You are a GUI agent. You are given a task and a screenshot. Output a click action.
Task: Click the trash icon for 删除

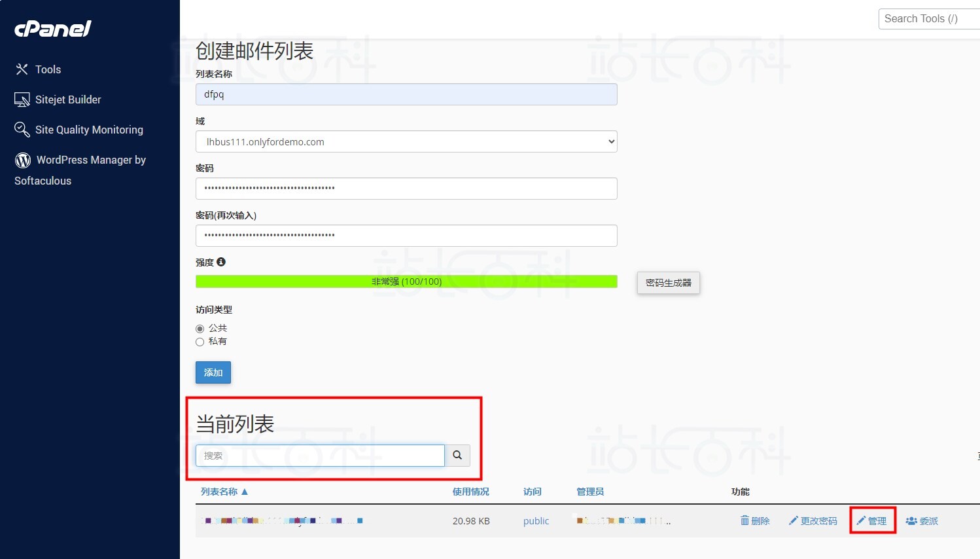pos(744,520)
